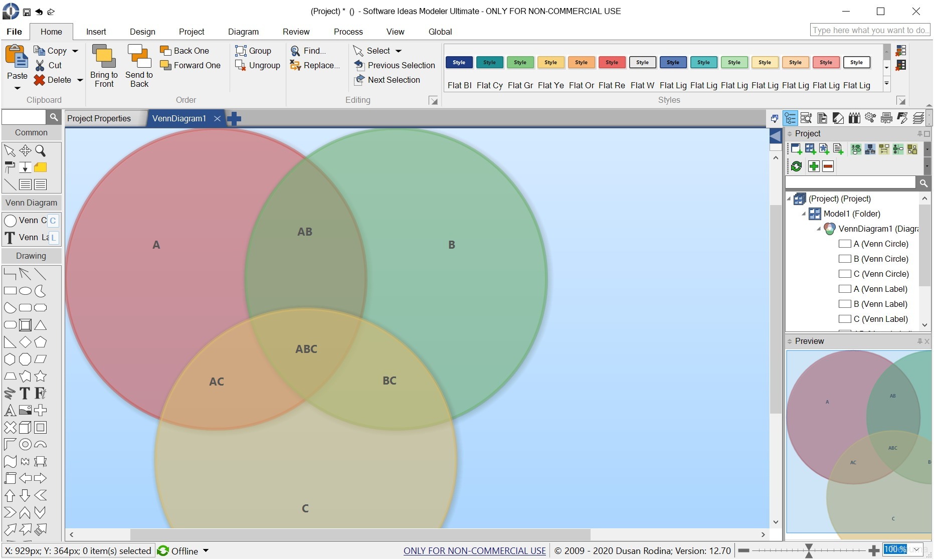
Task: Switch to the Design ribbon tab
Action: [142, 32]
